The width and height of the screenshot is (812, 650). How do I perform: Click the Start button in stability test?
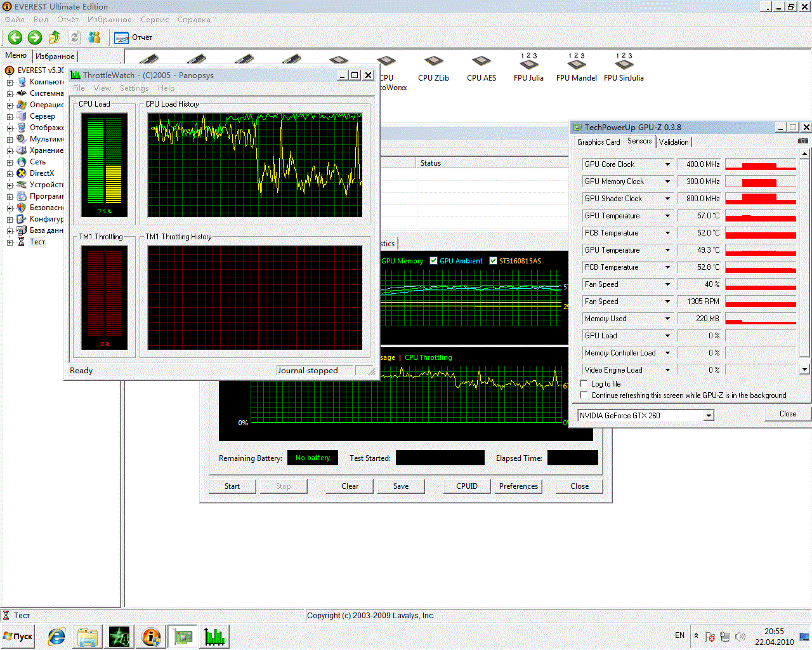pos(232,486)
